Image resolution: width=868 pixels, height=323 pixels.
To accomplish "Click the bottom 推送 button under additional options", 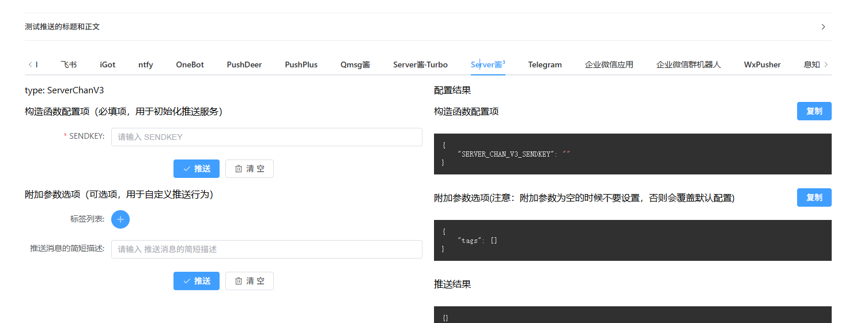I will click(197, 281).
